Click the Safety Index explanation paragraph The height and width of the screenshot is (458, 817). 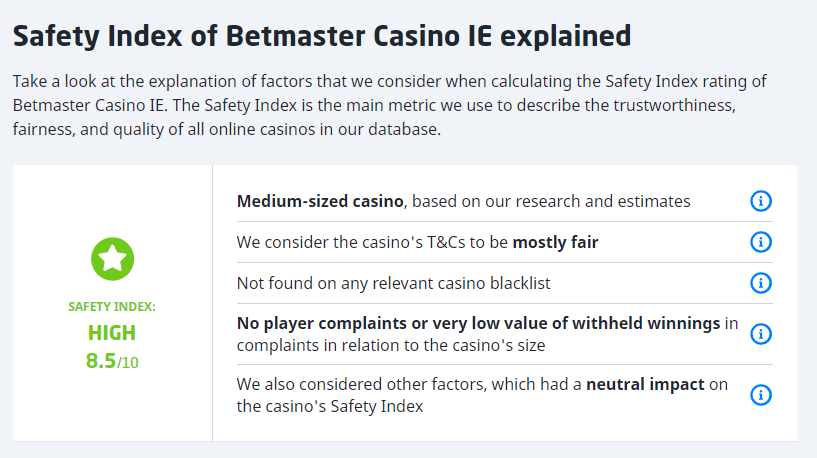pos(390,105)
